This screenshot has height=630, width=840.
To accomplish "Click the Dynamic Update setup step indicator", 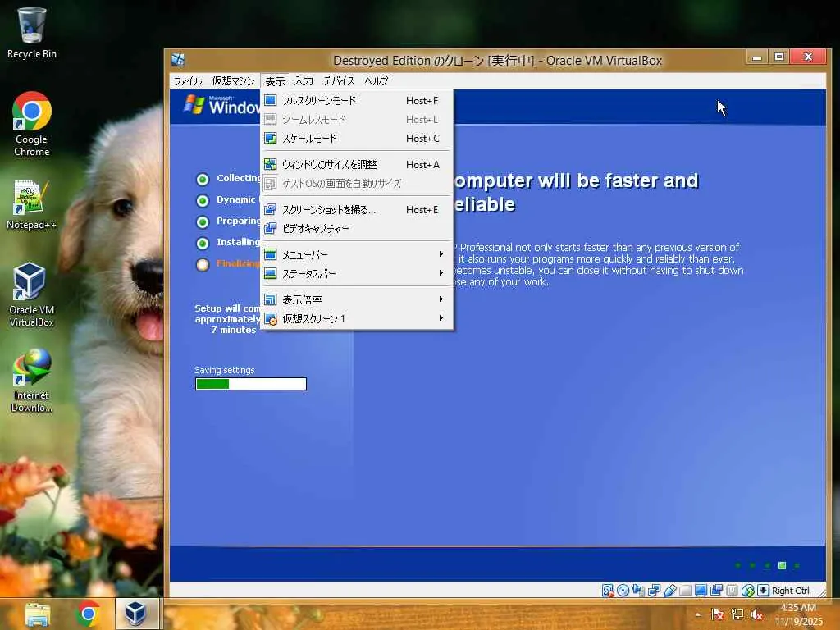I will [x=203, y=200].
